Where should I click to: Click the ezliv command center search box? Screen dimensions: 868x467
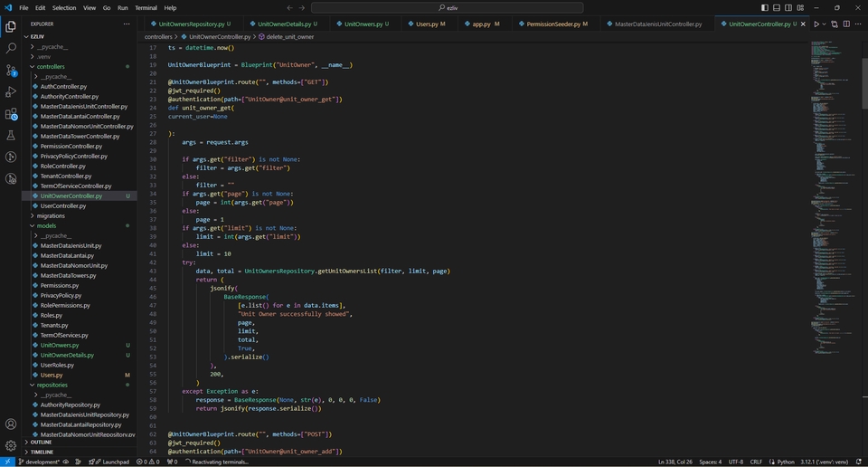(448, 8)
